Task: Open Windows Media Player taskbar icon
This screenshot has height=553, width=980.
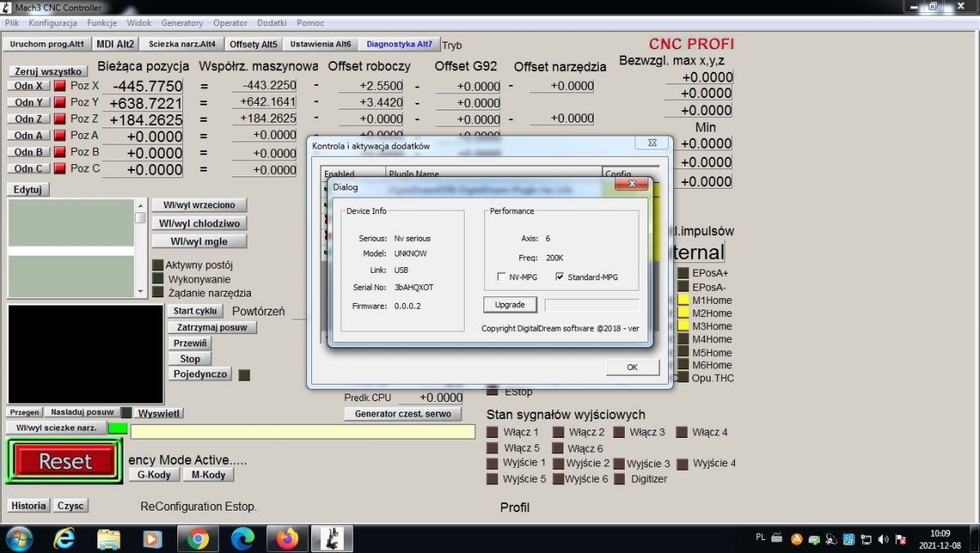Action: point(153,538)
